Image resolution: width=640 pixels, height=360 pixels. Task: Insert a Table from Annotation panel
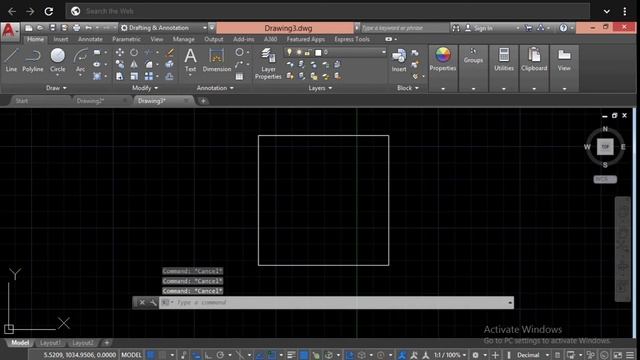pyautogui.click(x=239, y=76)
